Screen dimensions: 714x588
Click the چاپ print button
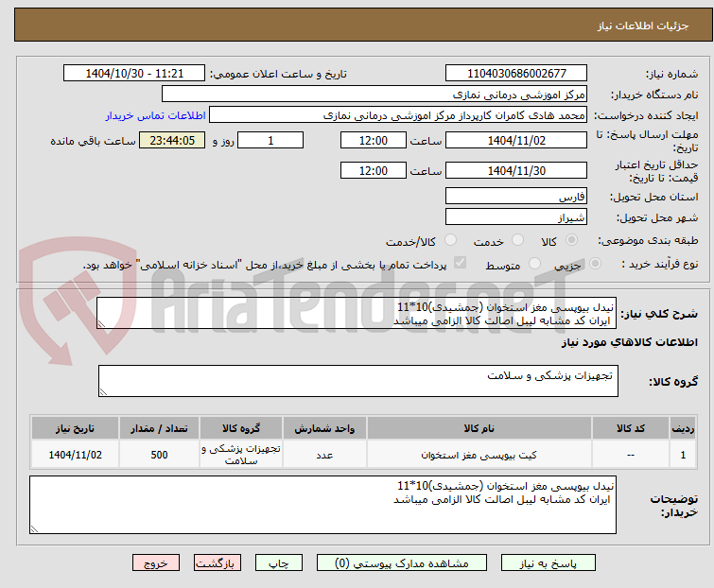[279, 563]
